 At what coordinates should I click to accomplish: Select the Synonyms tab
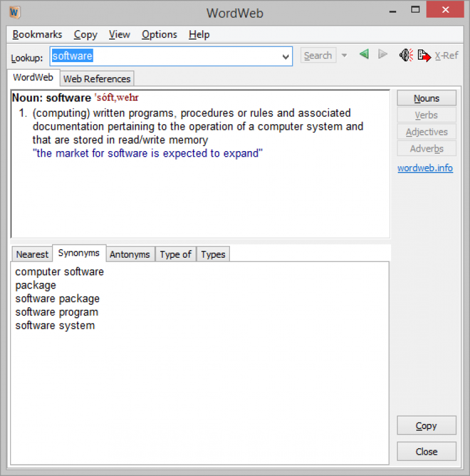[x=79, y=253]
